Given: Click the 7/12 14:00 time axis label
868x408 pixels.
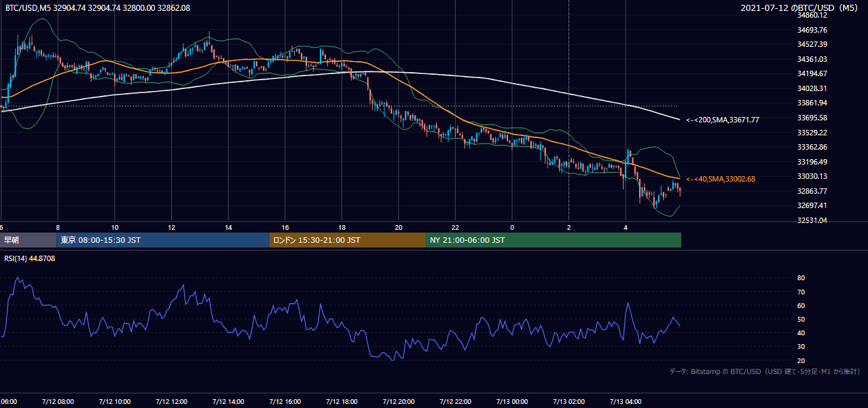Looking at the screenshot, I should pyautogui.click(x=228, y=401).
